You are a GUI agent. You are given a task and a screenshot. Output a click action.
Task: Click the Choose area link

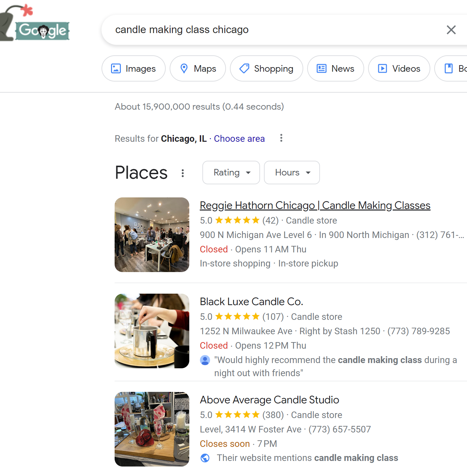point(239,139)
